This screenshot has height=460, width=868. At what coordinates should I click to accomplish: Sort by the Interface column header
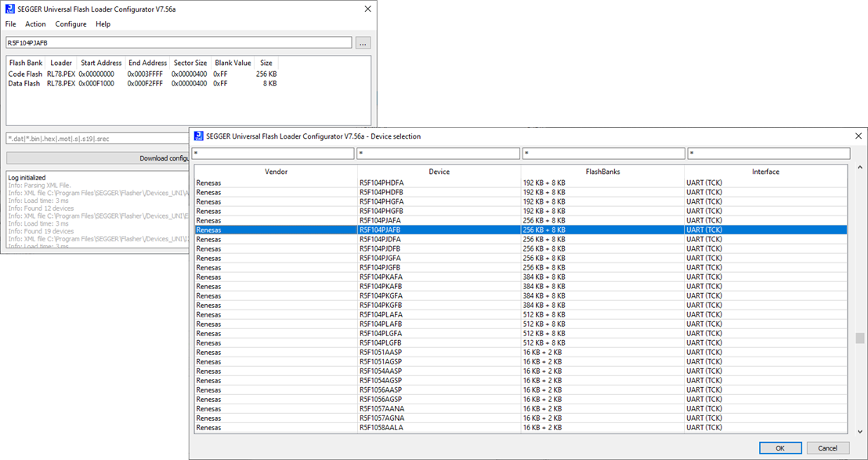(765, 172)
